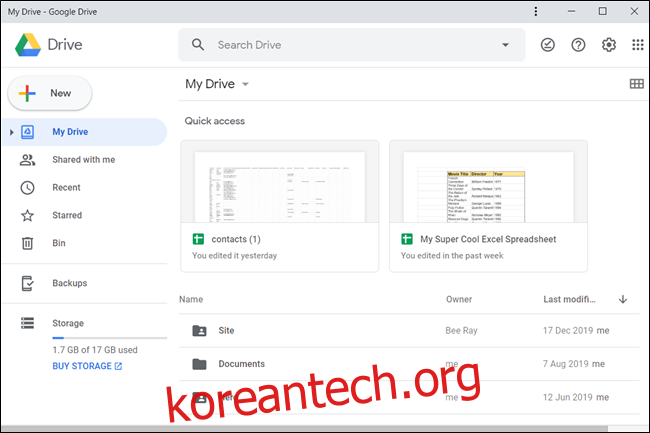Click the storage usage progress bar
Viewport: 650px width, 433px height.
tap(109, 338)
